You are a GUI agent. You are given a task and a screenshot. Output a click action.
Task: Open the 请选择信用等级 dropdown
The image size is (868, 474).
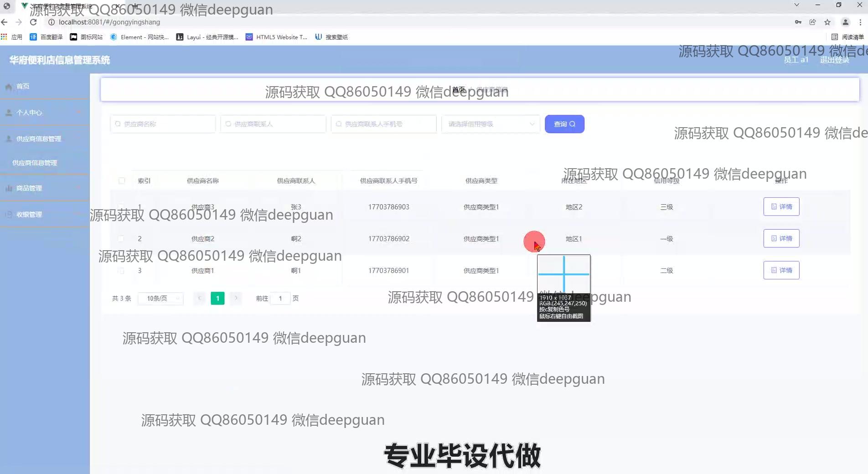491,124
